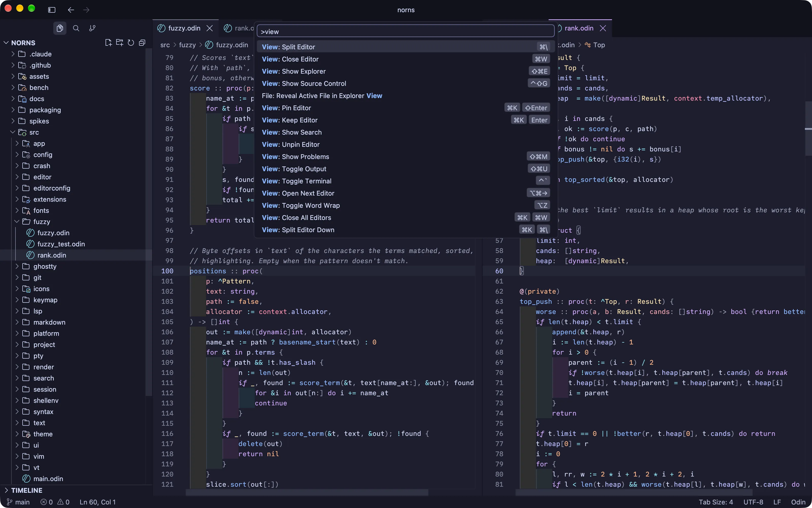Viewport: 812px width, 508px height.
Task: Click UTF-8 encoding in status bar
Action: point(753,502)
